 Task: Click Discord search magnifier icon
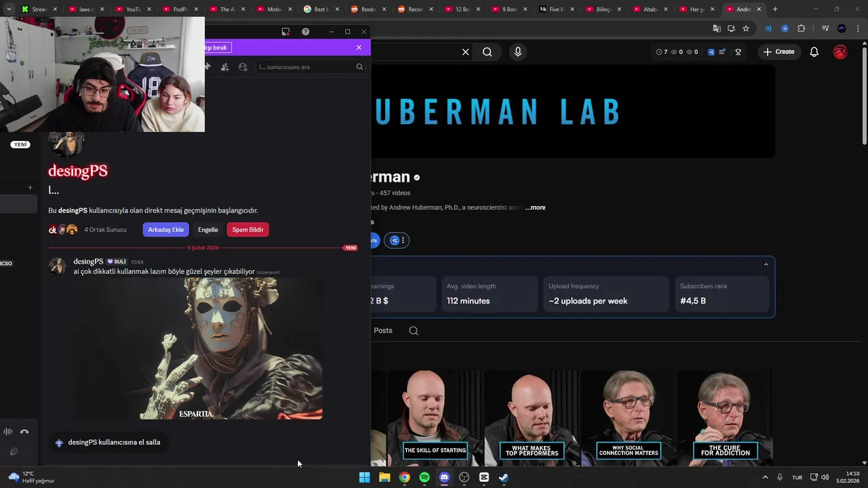pyautogui.click(x=359, y=67)
